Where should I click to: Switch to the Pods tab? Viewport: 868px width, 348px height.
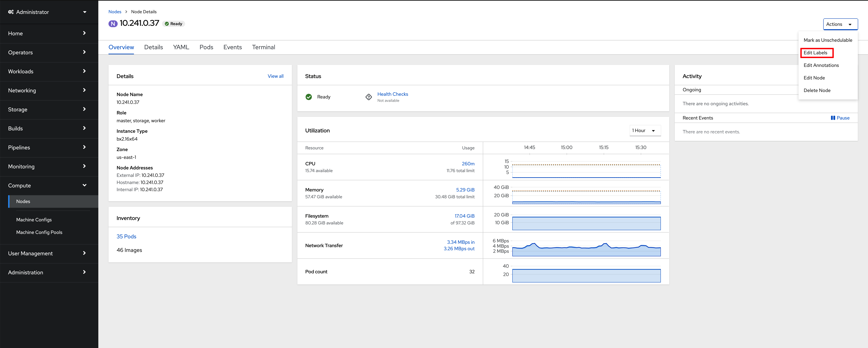pyautogui.click(x=206, y=47)
